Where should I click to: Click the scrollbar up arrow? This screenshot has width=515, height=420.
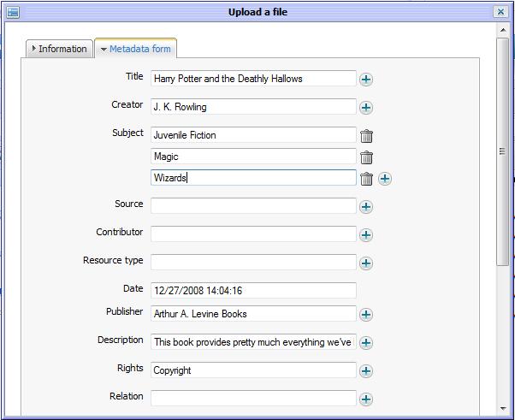(503, 30)
